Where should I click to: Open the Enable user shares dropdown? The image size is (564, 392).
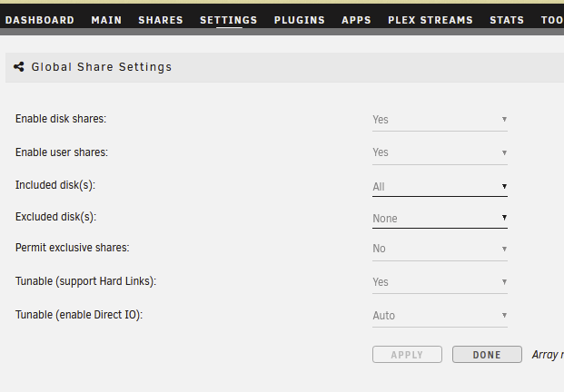pos(440,152)
